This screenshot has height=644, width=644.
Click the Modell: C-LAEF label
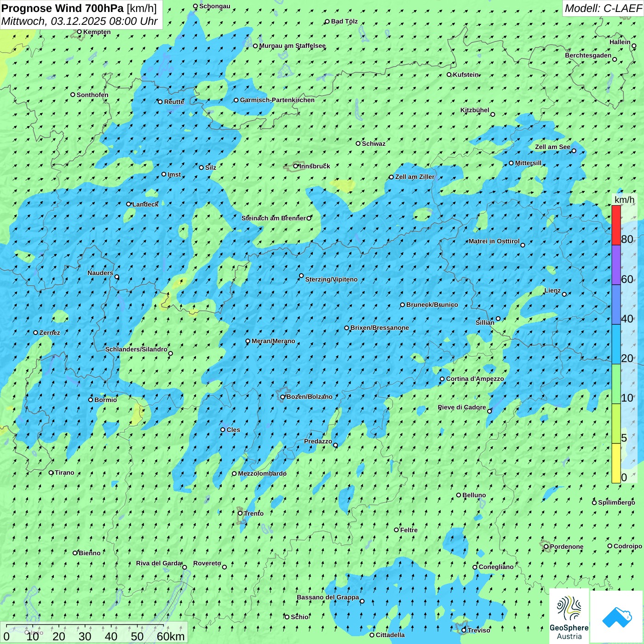click(603, 8)
